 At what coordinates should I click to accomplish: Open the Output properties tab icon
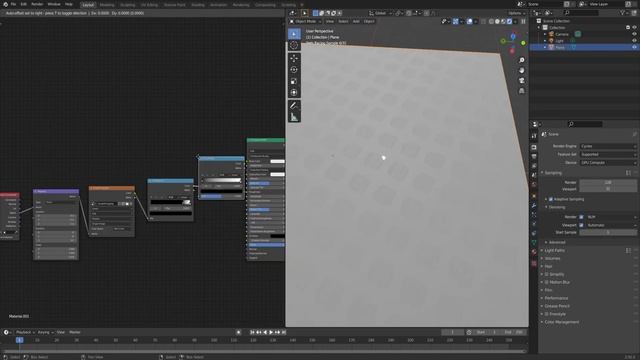[534, 156]
